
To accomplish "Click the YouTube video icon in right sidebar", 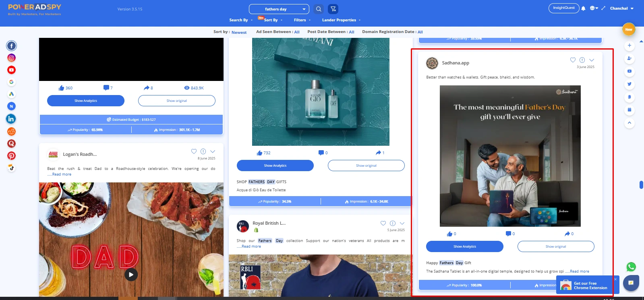I will [629, 71].
